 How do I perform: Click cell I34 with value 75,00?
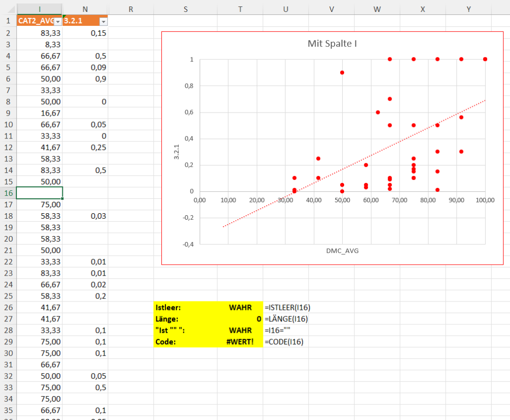tap(39, 399)
